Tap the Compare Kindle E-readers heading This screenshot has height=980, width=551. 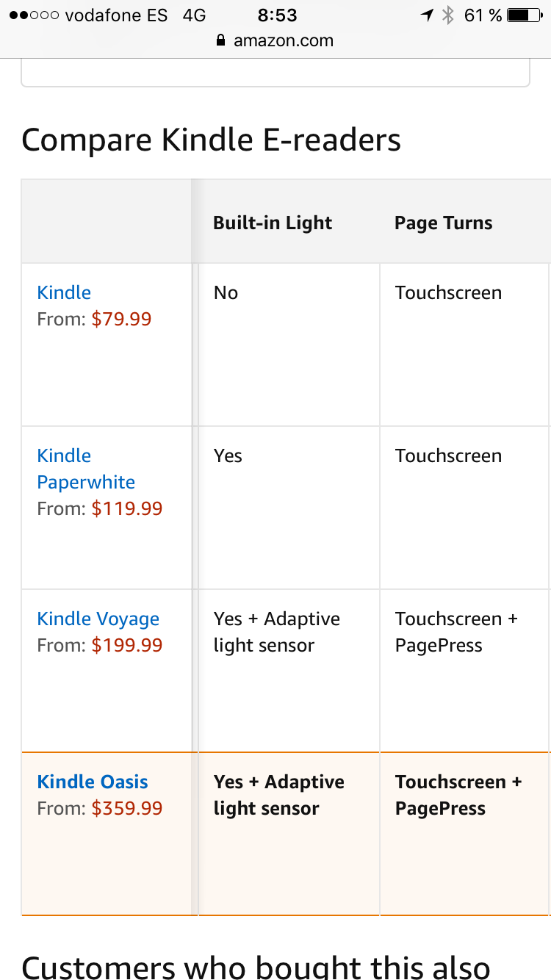pyautogui.click(x=212, y=140)
